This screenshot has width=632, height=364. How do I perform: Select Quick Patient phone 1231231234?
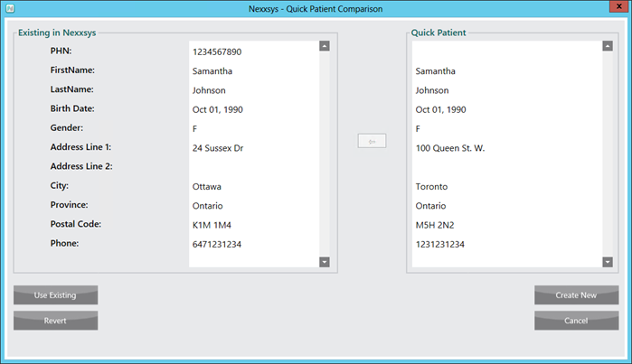(440, 245)
